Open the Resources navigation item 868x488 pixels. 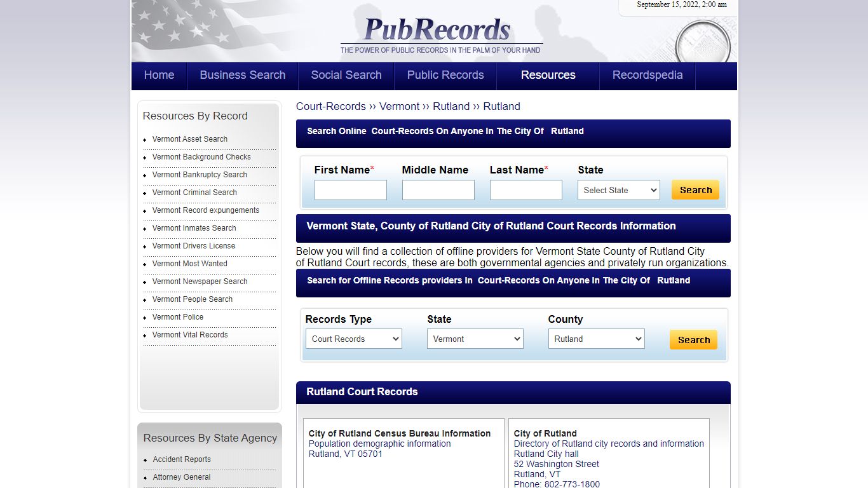tap(548, 75)
